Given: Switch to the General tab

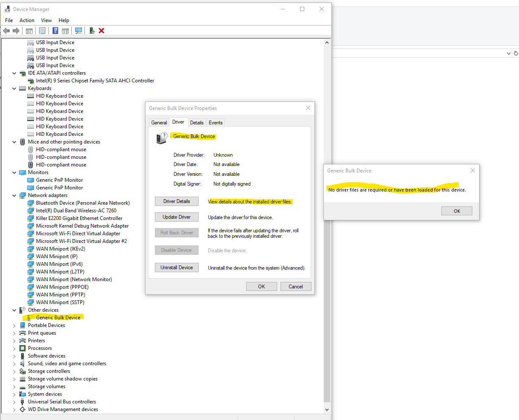Looking at the screenshot, I should pyautogui.click(x=159, y=122).
